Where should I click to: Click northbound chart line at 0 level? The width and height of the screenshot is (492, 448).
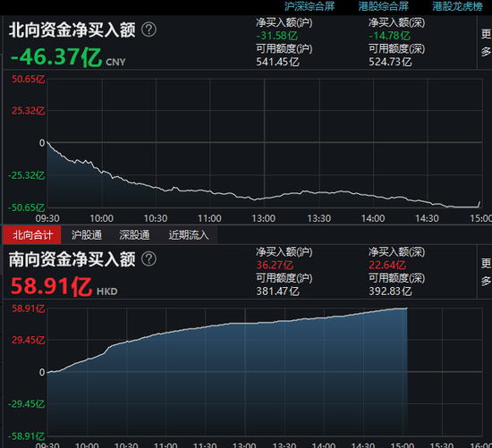point(265,143)
